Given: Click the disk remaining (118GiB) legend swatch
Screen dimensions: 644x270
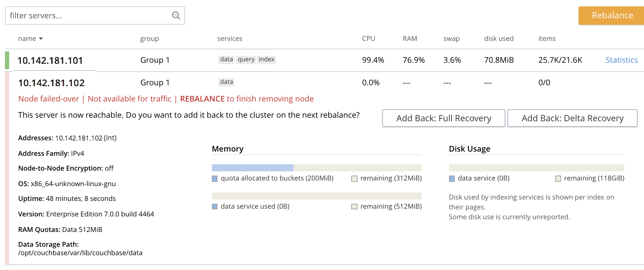Looking at the screenshot, I should coord(558,179).
